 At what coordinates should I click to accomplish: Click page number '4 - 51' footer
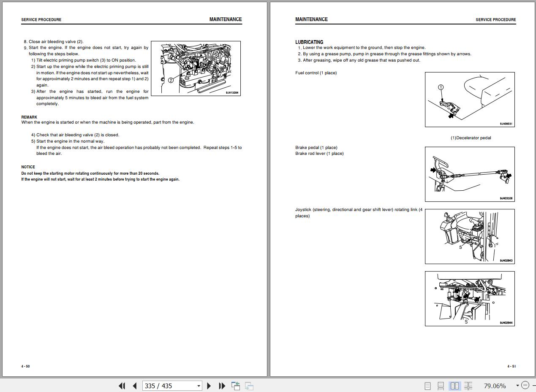tap(512, 366)
